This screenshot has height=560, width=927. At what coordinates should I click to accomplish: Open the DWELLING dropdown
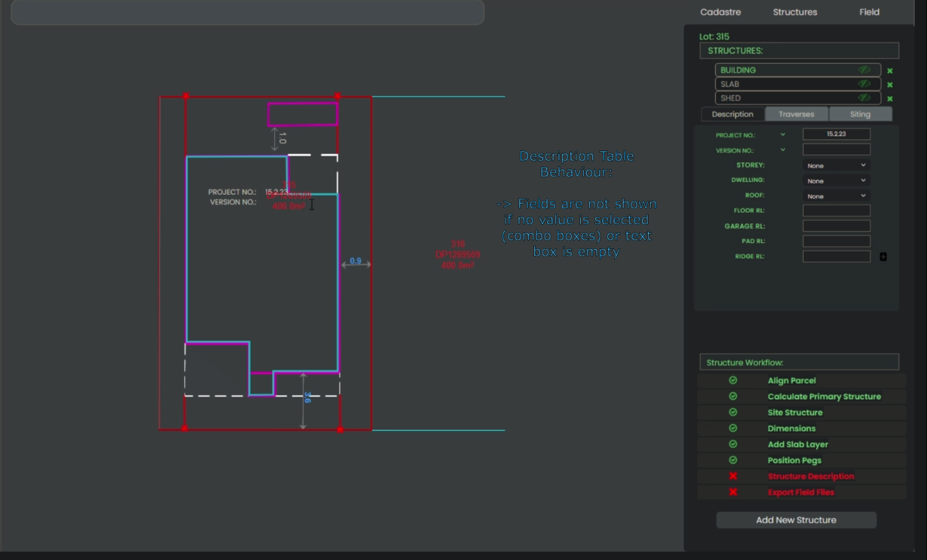[x=837, y=181]
